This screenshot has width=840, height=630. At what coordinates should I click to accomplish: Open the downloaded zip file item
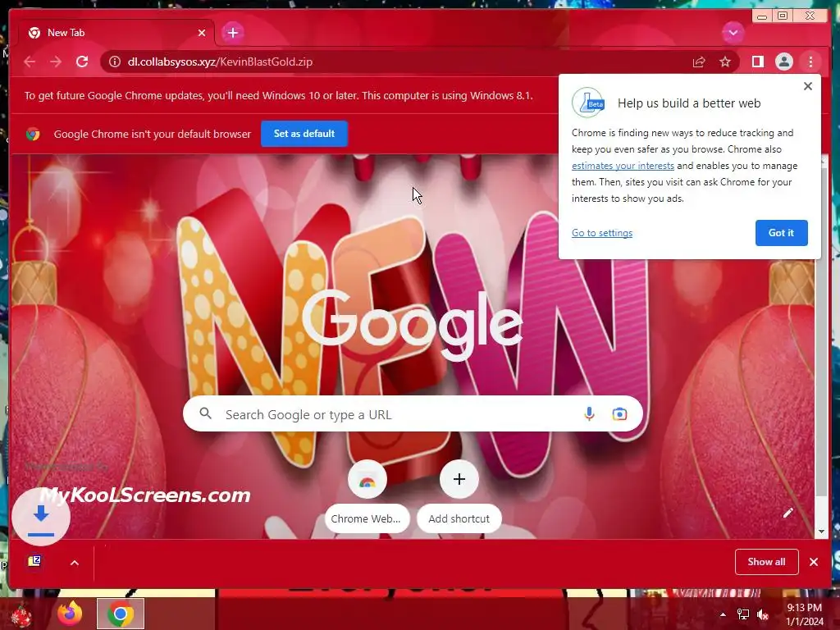pyautogui.click(x=34, y=561)
